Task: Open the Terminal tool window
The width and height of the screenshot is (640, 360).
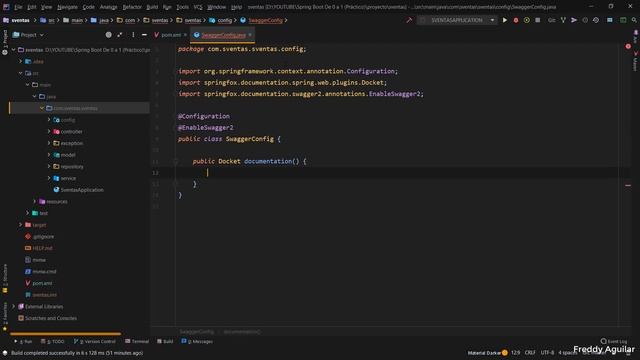Action: [137, 341]
